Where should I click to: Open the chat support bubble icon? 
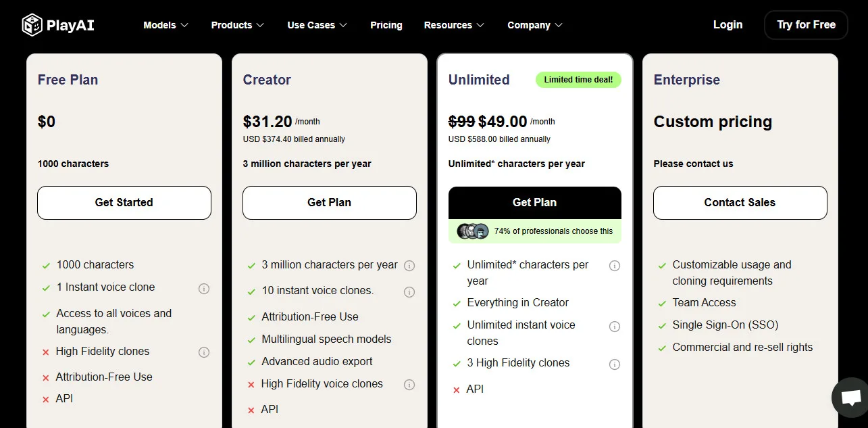click(849, 398)
